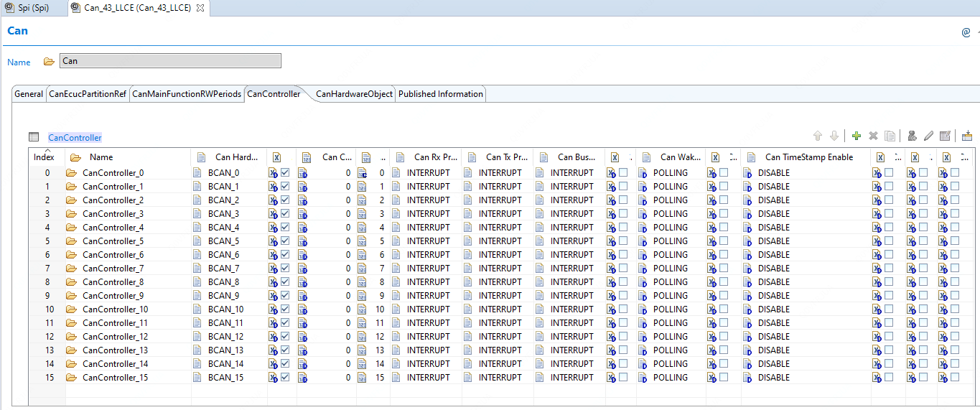Click the duplicate element pages icon
Image resolution: width=980 pixels, height=410 pixels.
890,136
